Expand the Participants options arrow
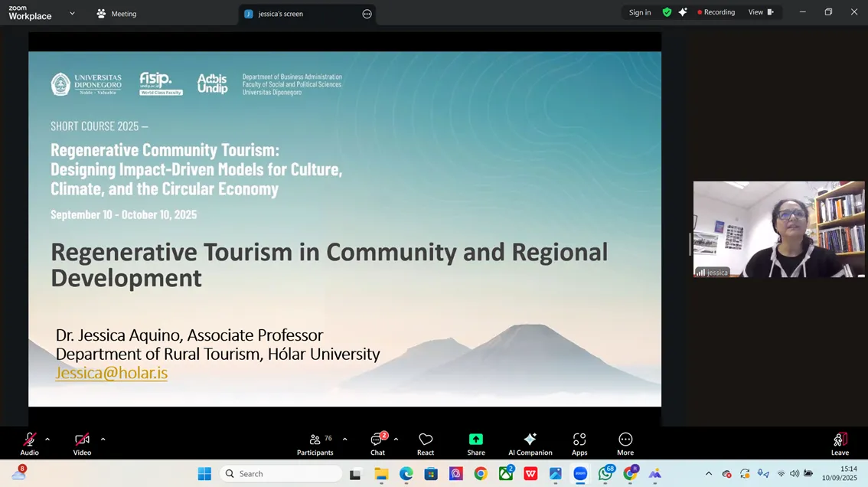 344,440
